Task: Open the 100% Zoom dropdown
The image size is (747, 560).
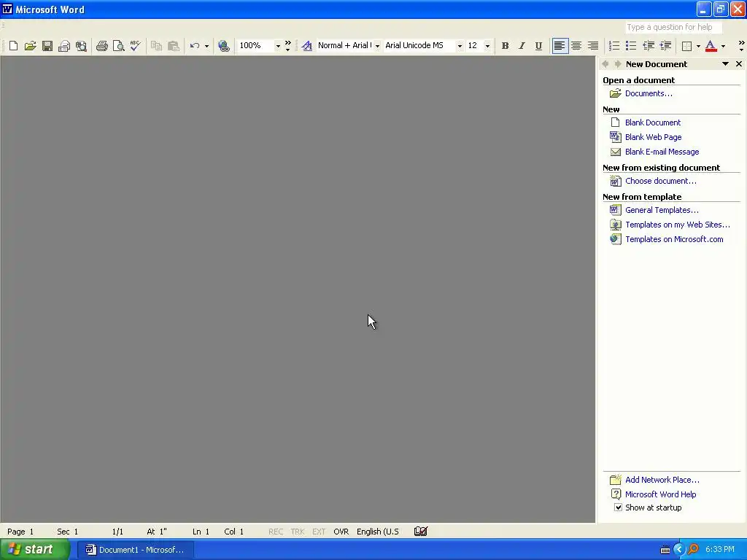Action: 278,46
